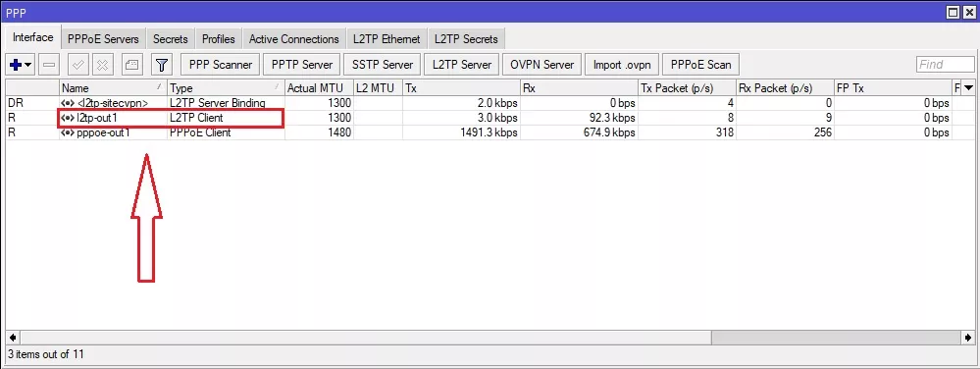The width and height of the screenshot is (980, 369).
Task: Open SSTP Server settings
Action: point(382,65)
